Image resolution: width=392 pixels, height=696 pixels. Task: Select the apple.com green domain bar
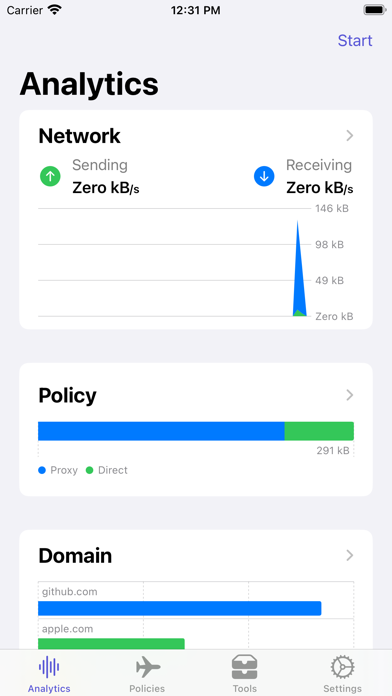(111, 644)
